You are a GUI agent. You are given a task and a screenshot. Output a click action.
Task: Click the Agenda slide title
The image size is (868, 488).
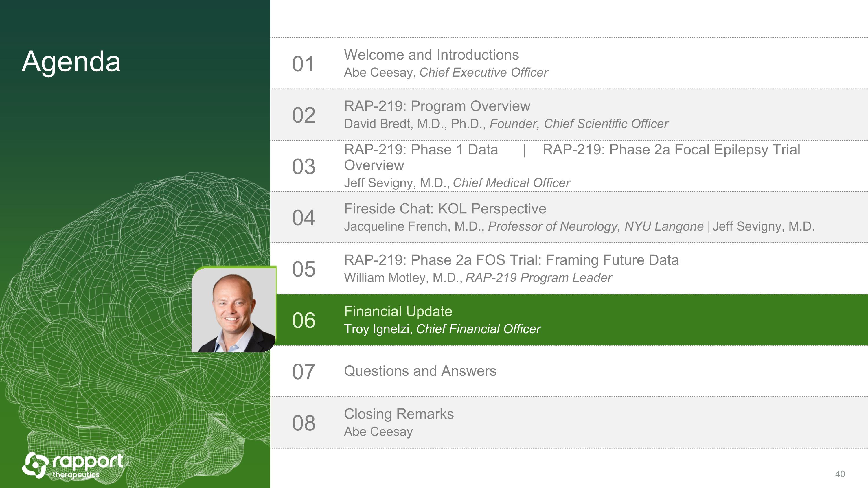(x=71, y=61)
